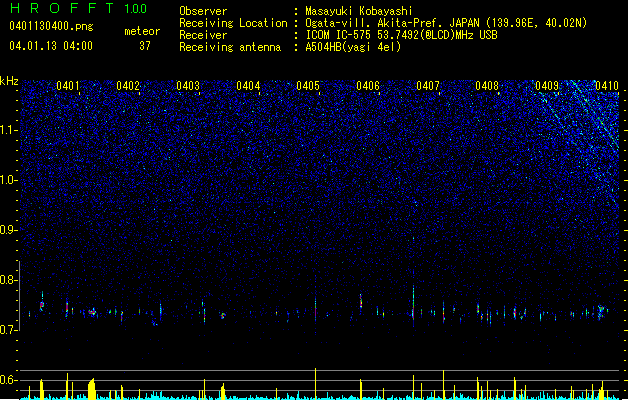Click the 0404 time marker

point(248,86)
